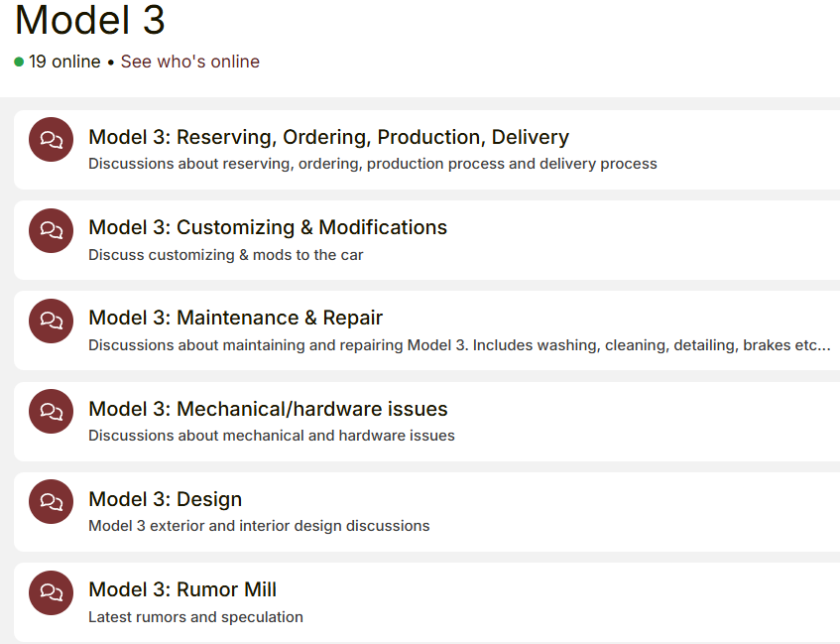
Task: Click "Discuss customizing & mods to the car" description
Action: point(225,255)
